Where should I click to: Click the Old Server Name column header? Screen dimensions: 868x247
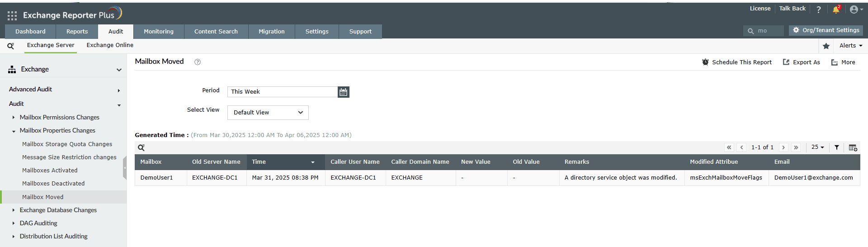tap(216, 162)
